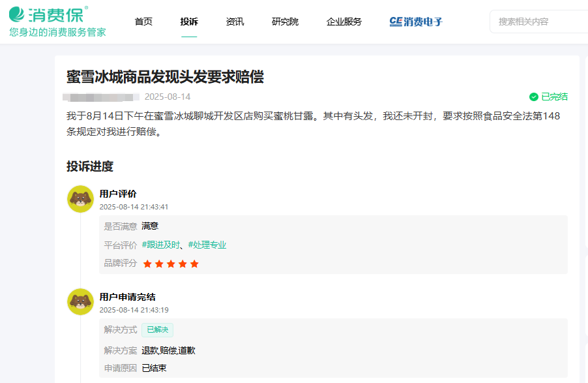Open the CE消费电子 link
The height and width of the screenshot is (383, 588).
point(416,22)
